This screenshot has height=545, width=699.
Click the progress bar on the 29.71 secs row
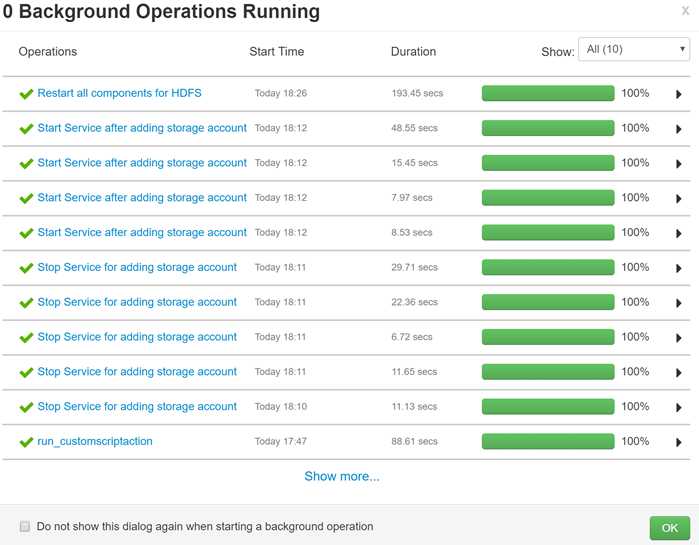click(x=548, y=267)
